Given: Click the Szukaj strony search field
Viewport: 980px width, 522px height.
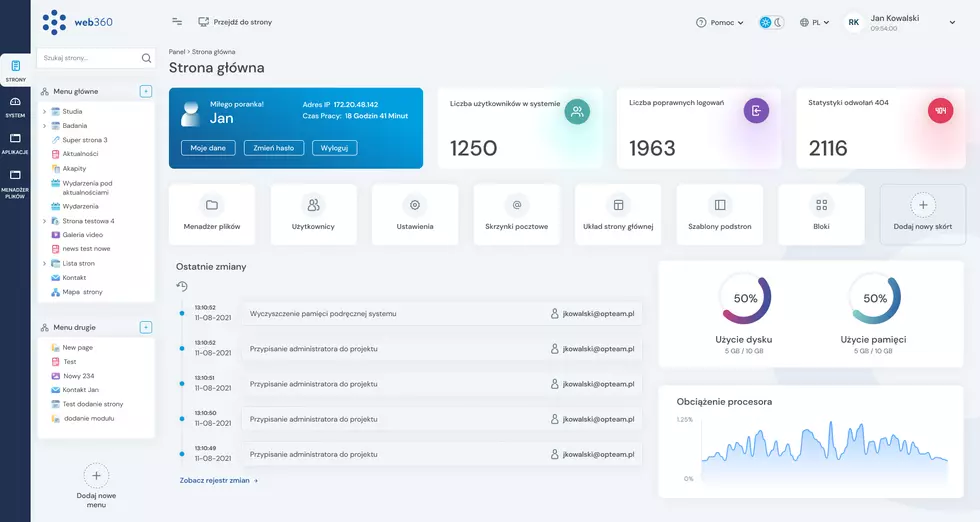Looking at the screenshot, I should (88, 58).
